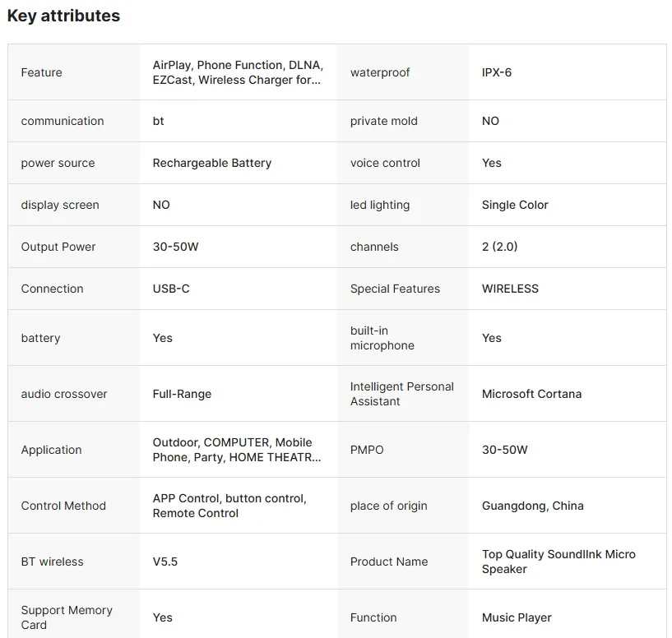The height and width of the screenshot is (638, 672).
Task: Click the PMPO label
Action: tap(367, 450)
